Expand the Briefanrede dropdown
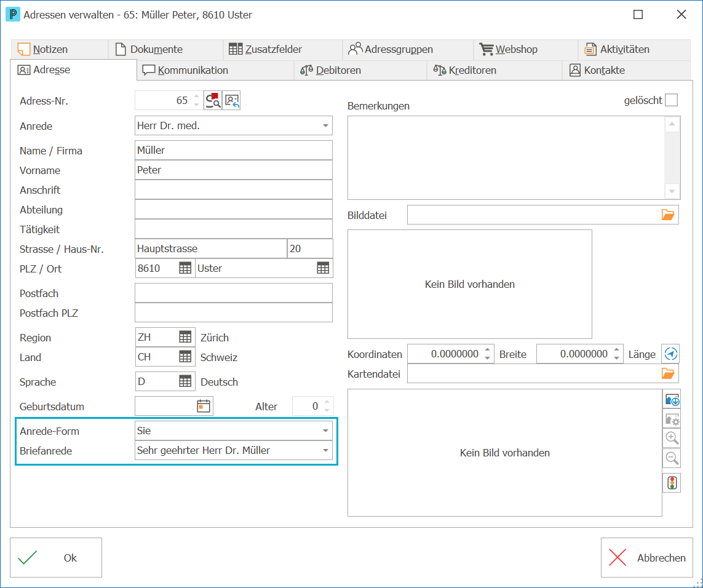 325,450
